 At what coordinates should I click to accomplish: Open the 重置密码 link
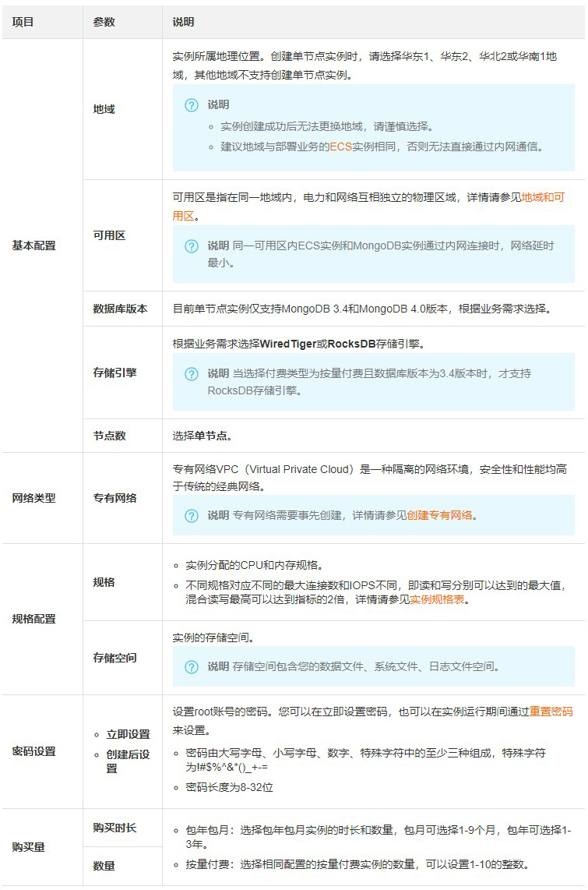[x=551, y=712]
